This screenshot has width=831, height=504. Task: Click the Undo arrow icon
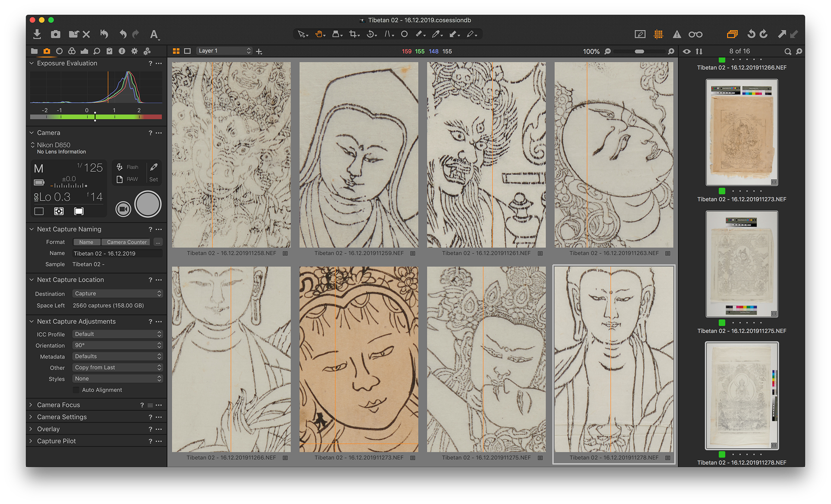[123, 34]
